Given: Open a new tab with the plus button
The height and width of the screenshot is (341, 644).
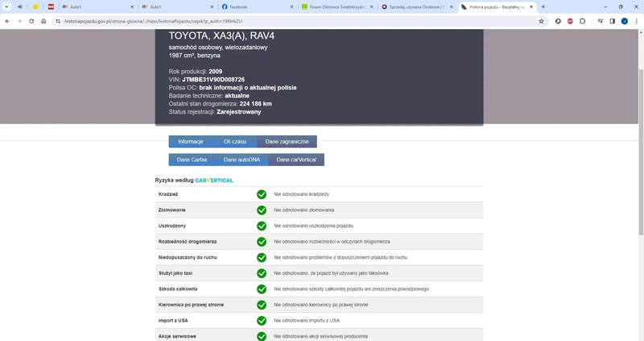Looking at the screenshot, I should click(x=543, y=6).
